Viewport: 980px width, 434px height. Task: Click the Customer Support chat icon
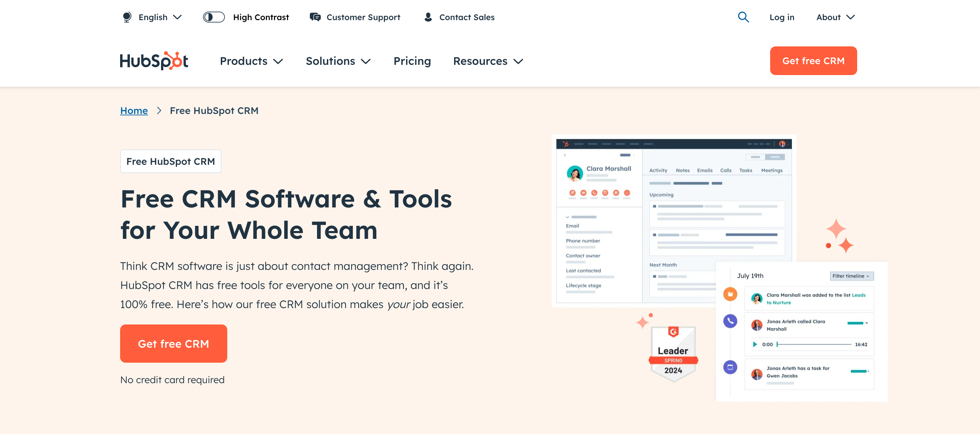315,17
